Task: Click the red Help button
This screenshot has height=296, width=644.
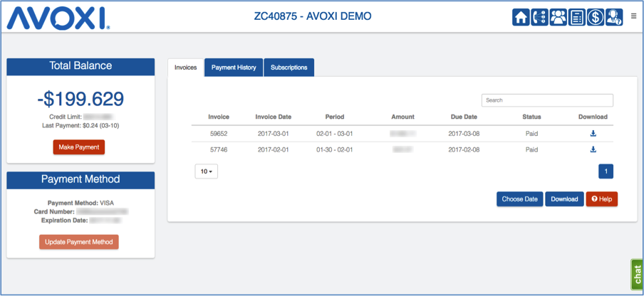Action: [601, 199]
